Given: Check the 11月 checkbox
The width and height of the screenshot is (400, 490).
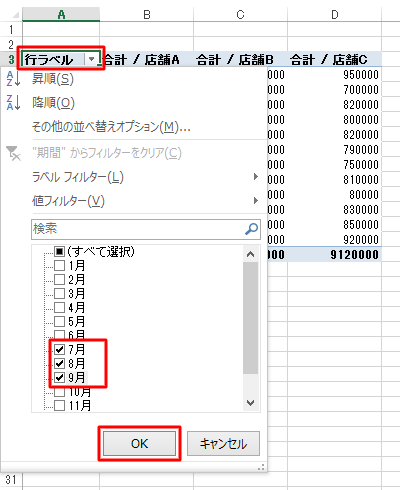Looking at the screenshot, I should coord(59,405).
